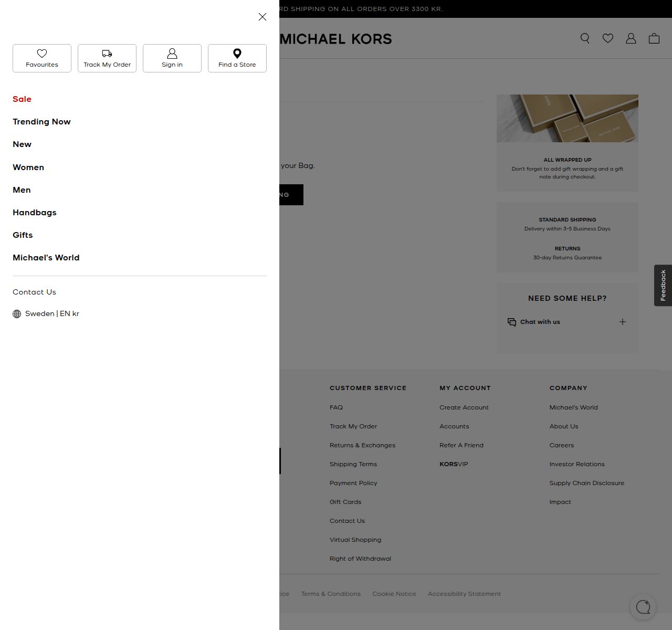Open Shipping Terms footer link
Viewport: 672px width, 630px height.
click(353, 464)
